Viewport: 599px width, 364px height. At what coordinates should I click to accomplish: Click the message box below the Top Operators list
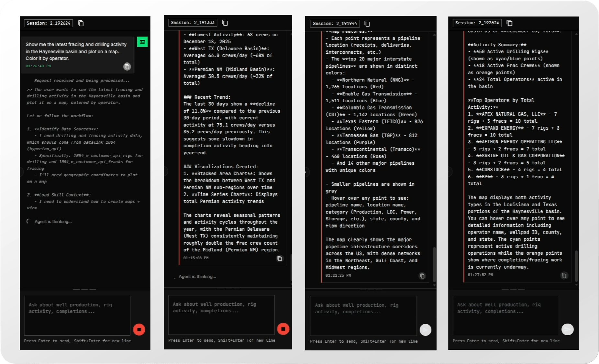(505, 315)
